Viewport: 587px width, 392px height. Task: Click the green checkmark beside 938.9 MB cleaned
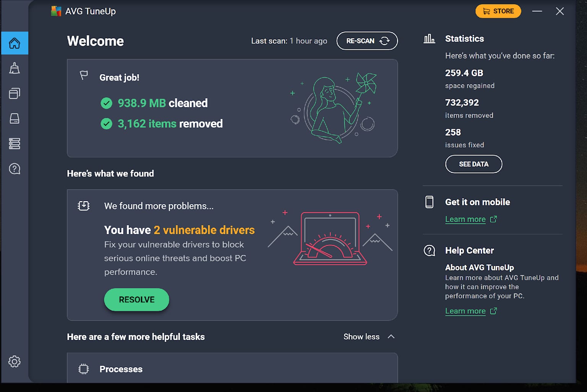pyautogui.click(x=107, y=103)
